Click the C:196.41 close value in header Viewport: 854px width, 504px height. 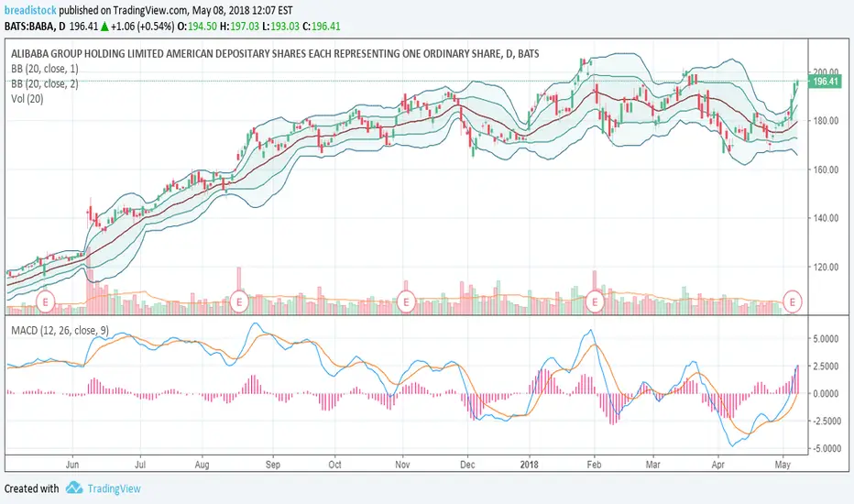[x=322, y=27]
